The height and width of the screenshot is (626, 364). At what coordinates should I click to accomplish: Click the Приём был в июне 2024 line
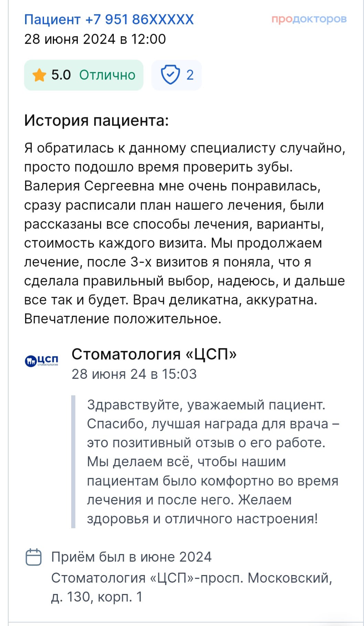click(131, 557)
